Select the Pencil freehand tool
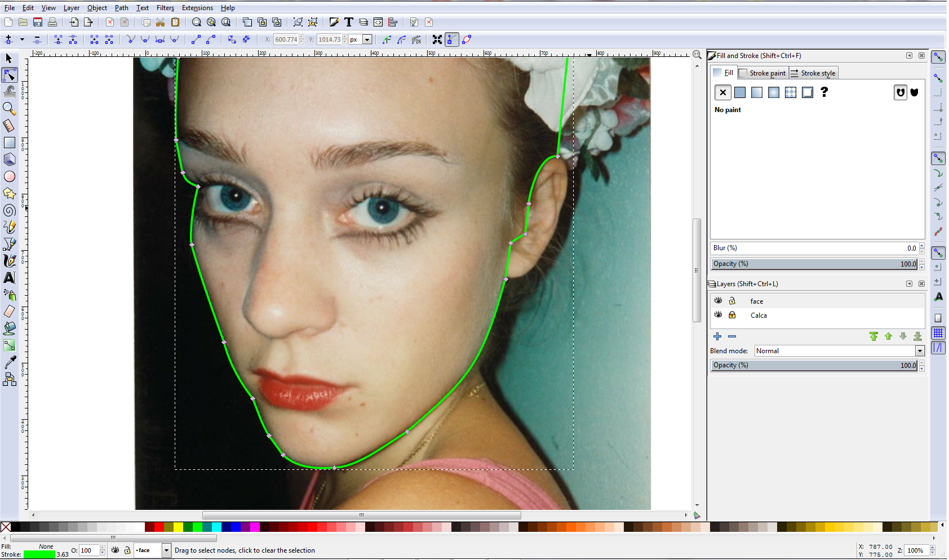 click(x=10, y=227)
